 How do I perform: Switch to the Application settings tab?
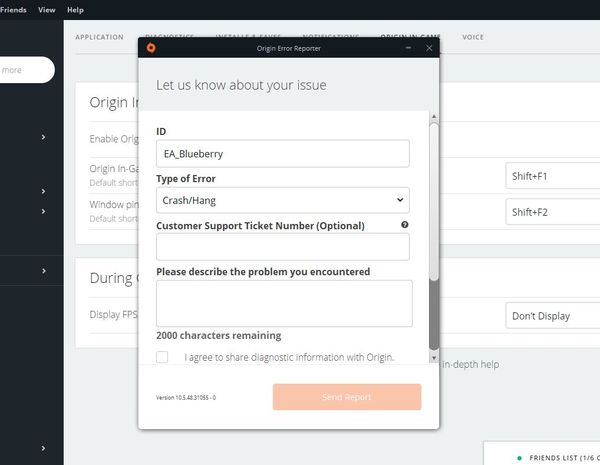(99, 37)
